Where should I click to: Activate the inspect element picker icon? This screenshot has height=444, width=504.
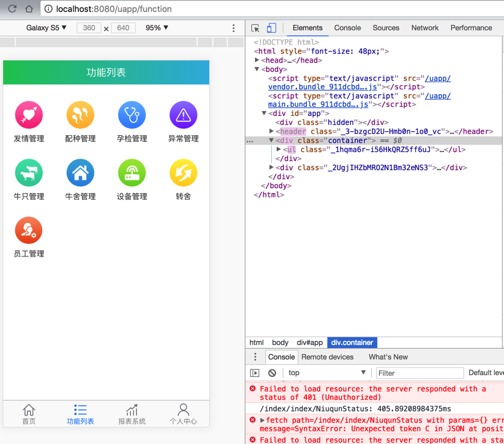255,28
